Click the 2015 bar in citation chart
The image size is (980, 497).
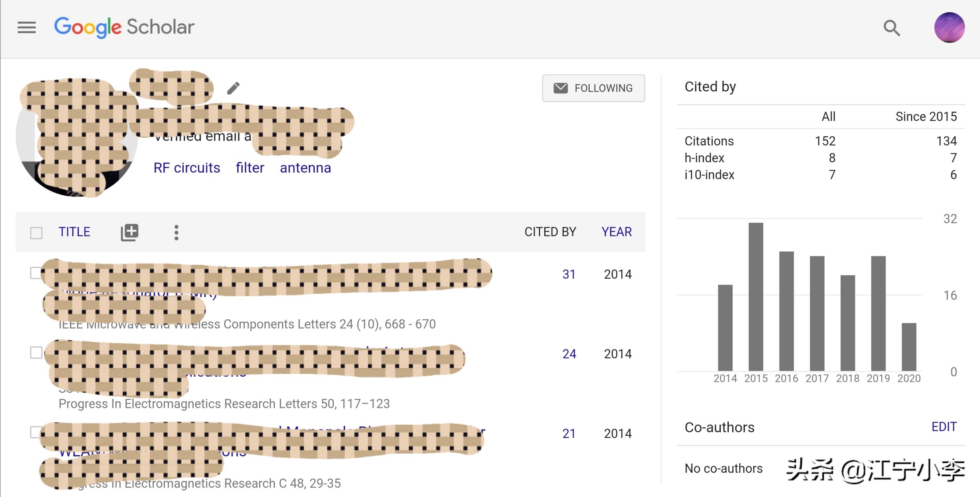click(x=756, y=296)
